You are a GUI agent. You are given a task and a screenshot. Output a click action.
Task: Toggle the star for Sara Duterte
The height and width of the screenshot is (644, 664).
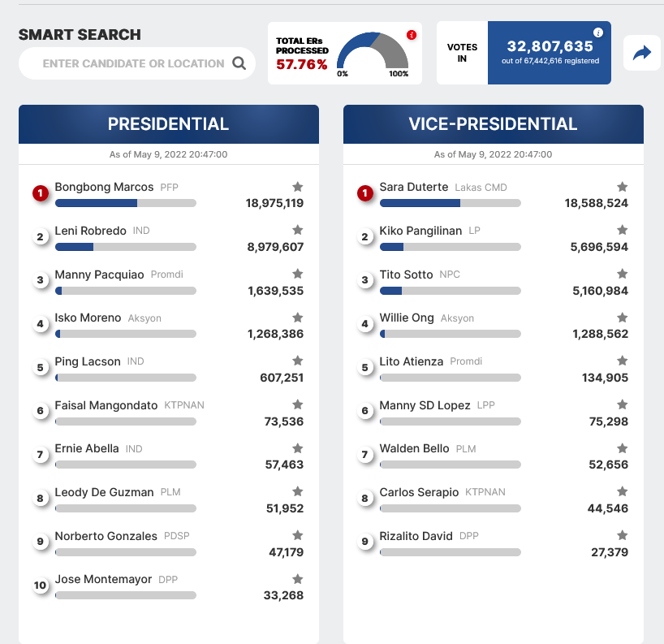pos(622,187)
